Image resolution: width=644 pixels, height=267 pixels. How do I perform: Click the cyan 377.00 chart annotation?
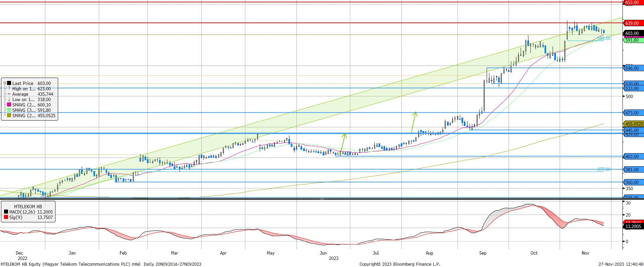604,169
